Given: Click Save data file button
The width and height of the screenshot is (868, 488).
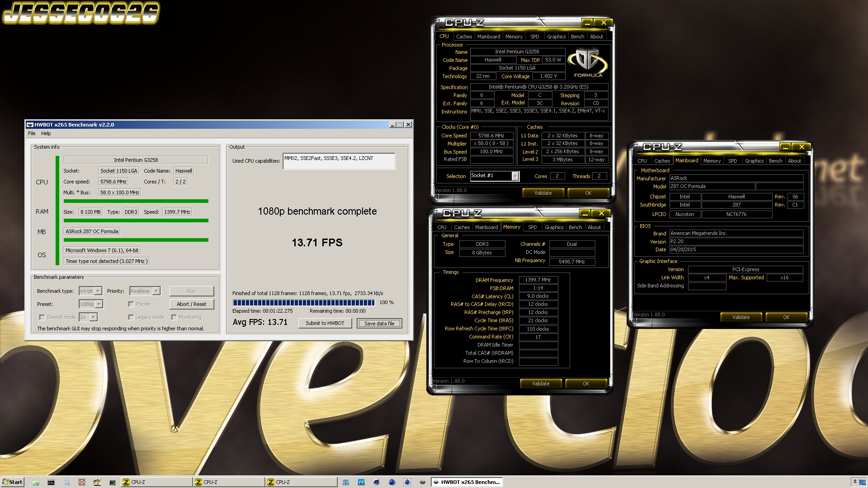Looking at the screenshot, I should click(x=379, y=323).
